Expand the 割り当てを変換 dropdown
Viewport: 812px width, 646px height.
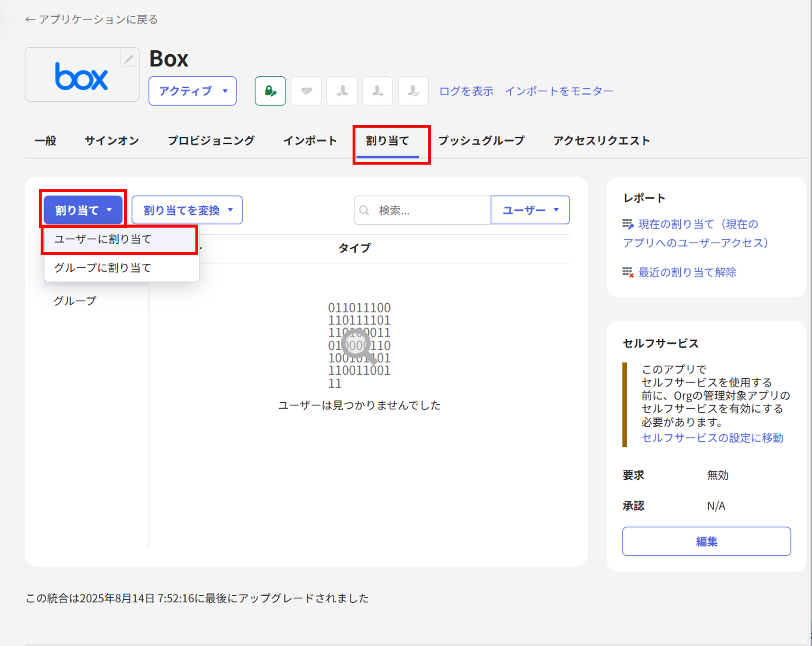pos(187,211)
